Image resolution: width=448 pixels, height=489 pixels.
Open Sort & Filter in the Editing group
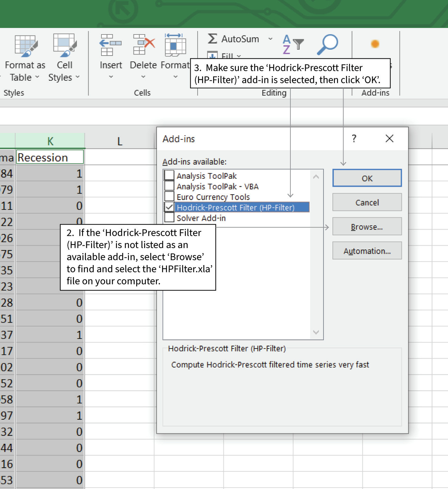(x=292, y=43)
